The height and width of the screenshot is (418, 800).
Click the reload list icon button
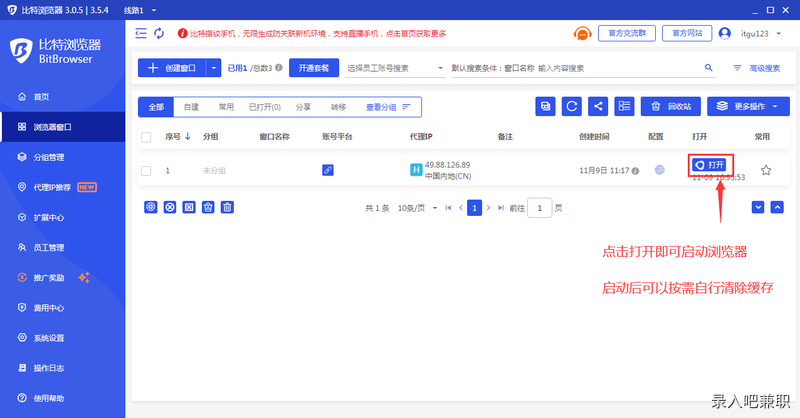pyautogui.click(x=571, y=106)
